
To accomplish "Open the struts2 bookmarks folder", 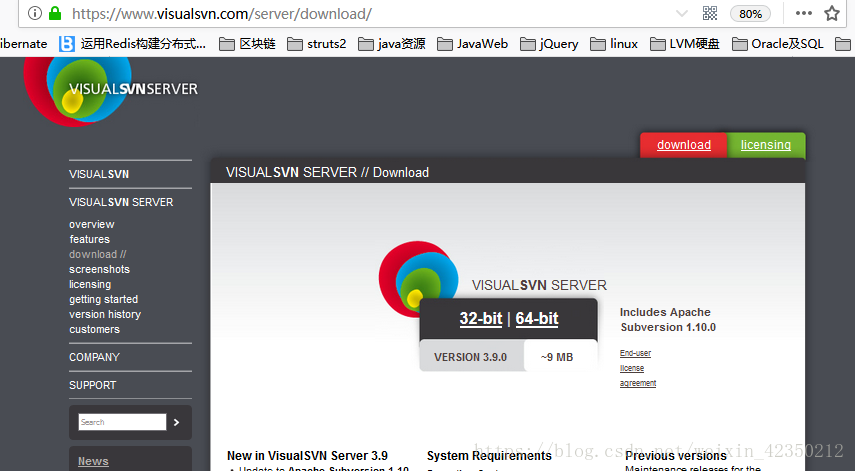I will click(x=317, y=44).
